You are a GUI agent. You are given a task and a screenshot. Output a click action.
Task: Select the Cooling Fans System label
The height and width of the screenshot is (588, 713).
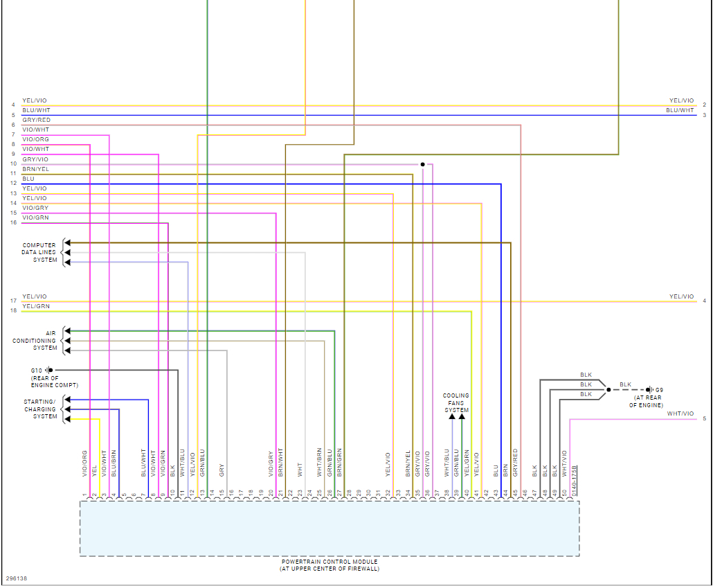click(456, 403)
